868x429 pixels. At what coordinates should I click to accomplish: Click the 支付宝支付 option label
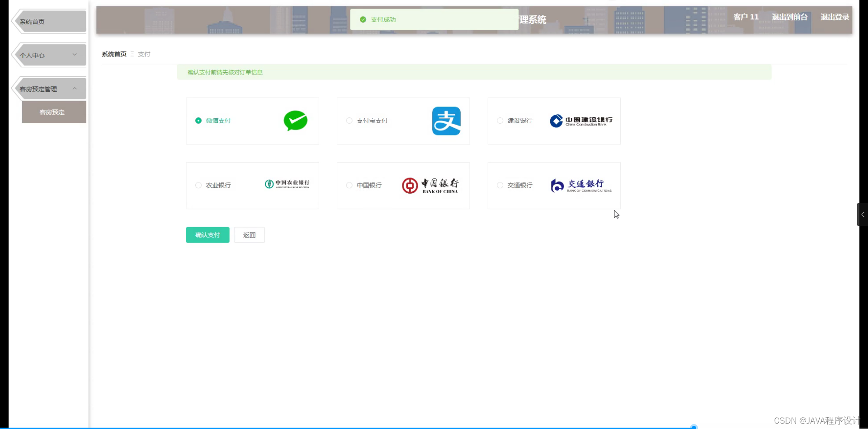pyautogui.click(x=372, y=121)
